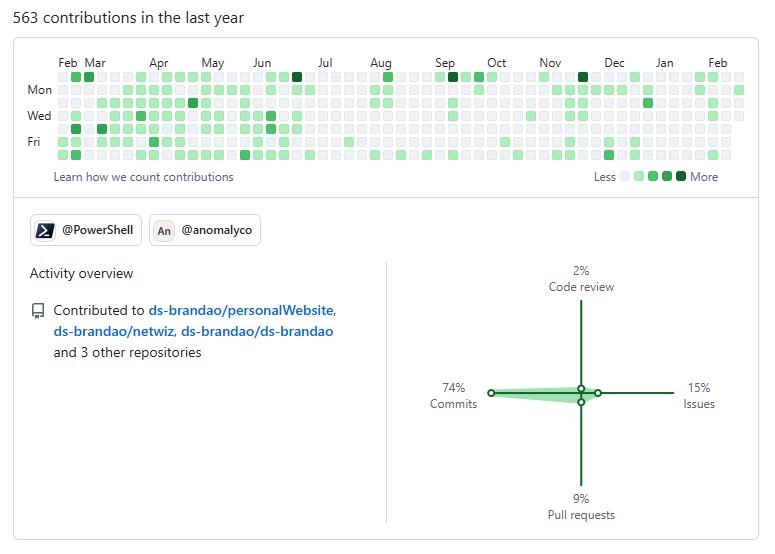Open the ds-brandao/ds-brandao repository link
This screenshot has width=775, height=554.
(x=257, y=331)
